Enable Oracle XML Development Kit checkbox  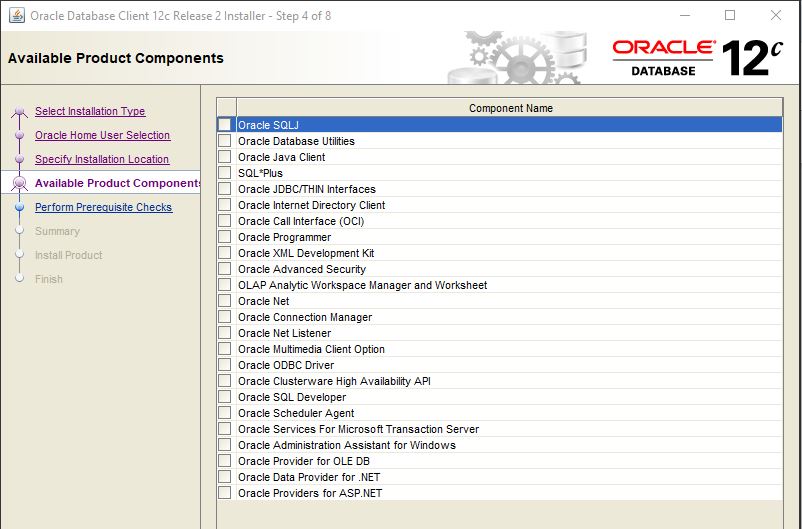point(225,253)
